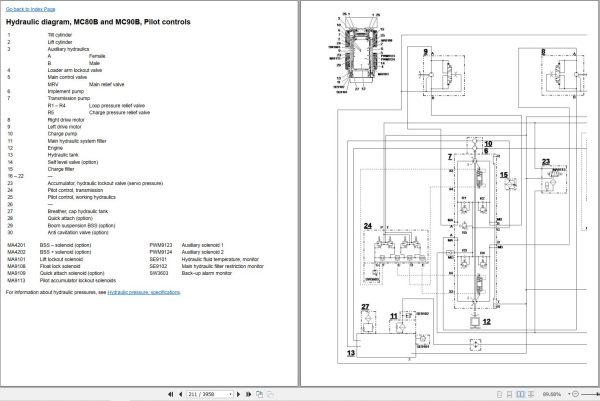The height and width of the screenshot is (401, 600).
Task: Click the Pilot accumulator lockout solenoids entry
Action: (78, 280)
